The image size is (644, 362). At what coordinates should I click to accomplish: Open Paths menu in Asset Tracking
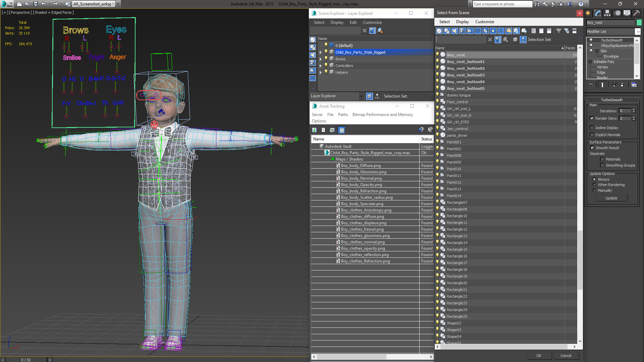pyautogui.click(x=342, y=115)
